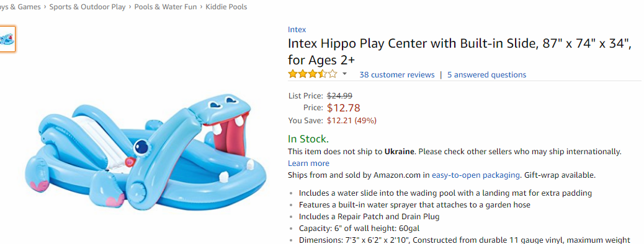Expand the rating breakdown dropdown arrow
Image resolution: width=644 pixels, height=244 pixels.
click(344, 74)
